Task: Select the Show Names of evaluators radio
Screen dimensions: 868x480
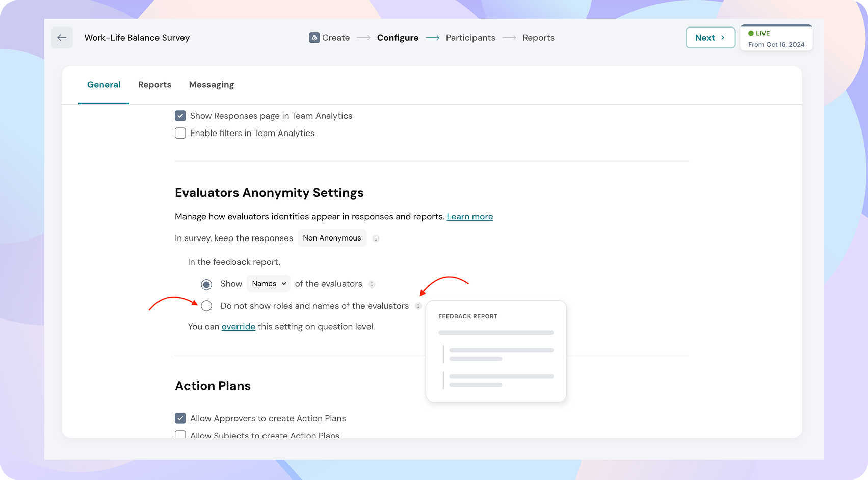Action: click(x=206, y=284)
